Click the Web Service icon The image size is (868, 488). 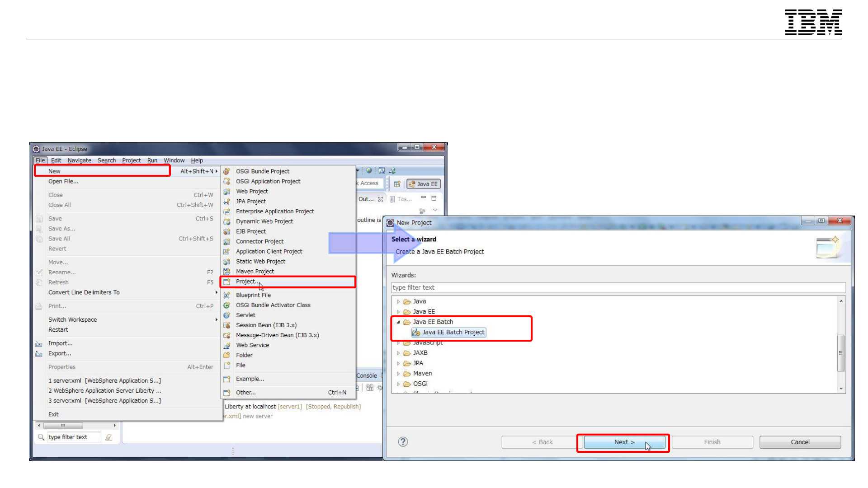227,345
